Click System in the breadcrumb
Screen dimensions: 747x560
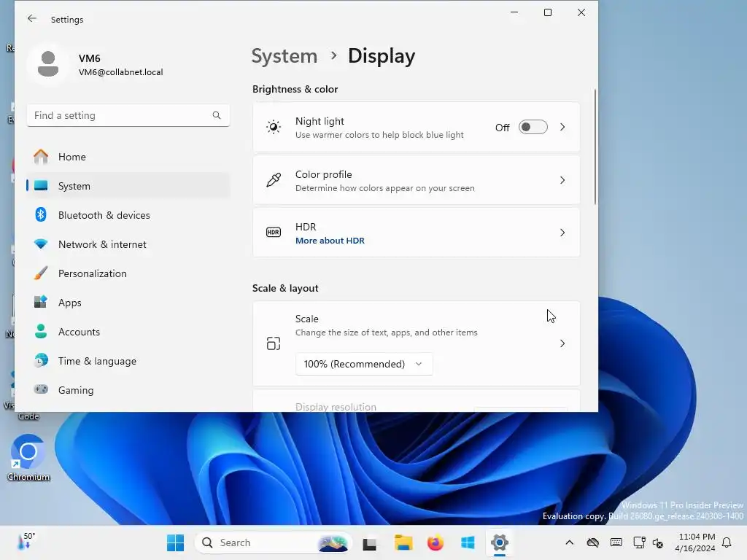(x=285, y=56)
